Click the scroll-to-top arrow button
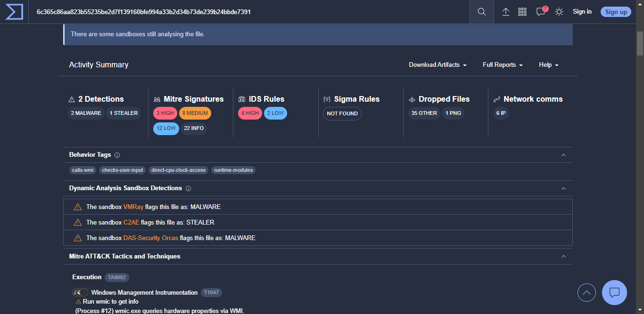The height and width of the screenshot is (314, 644). [586, 293]
